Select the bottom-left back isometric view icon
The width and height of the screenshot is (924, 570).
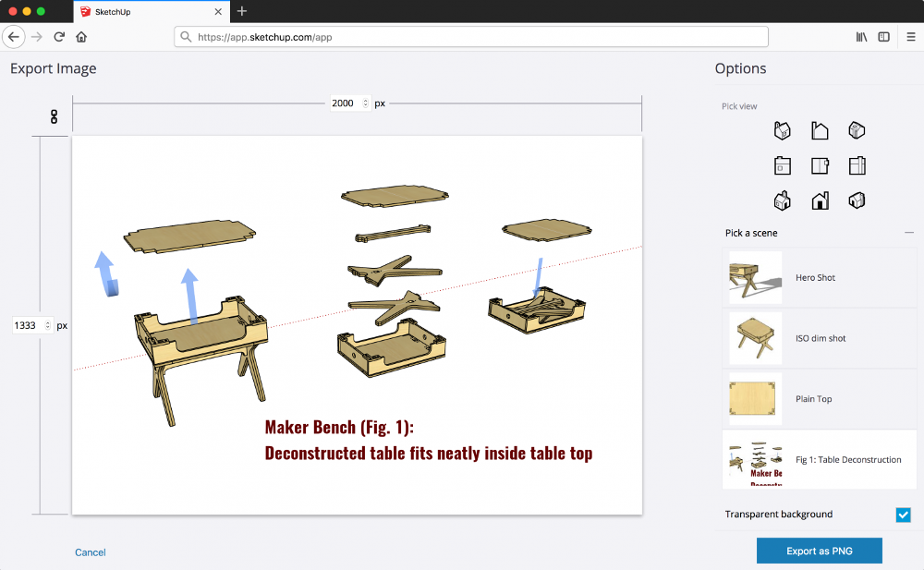tap(782, 201)
